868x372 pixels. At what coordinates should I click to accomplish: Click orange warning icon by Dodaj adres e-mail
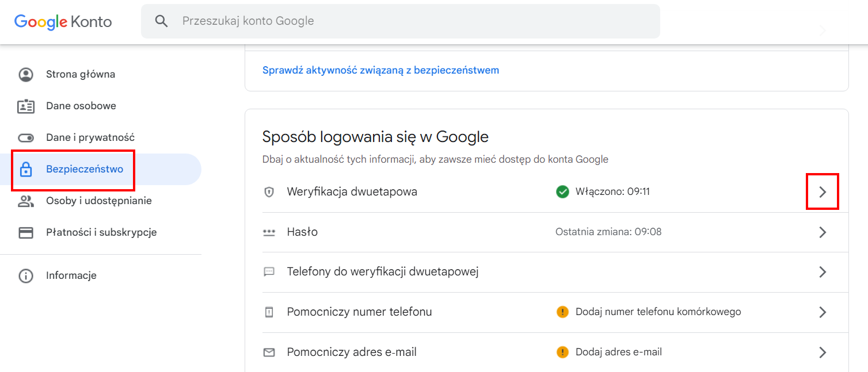pos(562,351)
